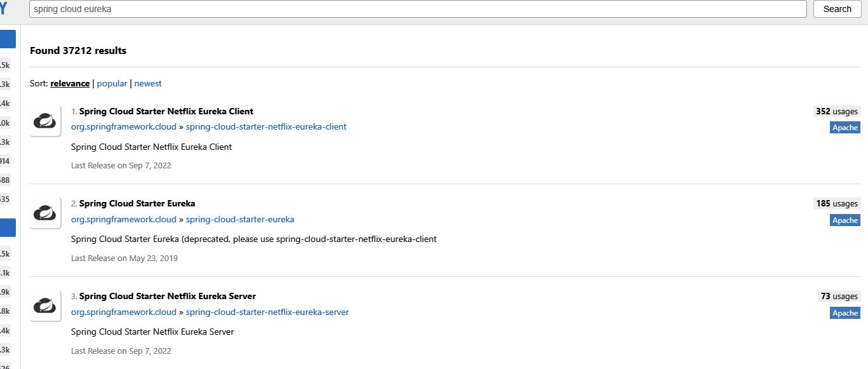The height and width of the screenshot is (369, 868).
Task: Open the Apache badge on the Eureka Server result
Action: pos(845,312)
